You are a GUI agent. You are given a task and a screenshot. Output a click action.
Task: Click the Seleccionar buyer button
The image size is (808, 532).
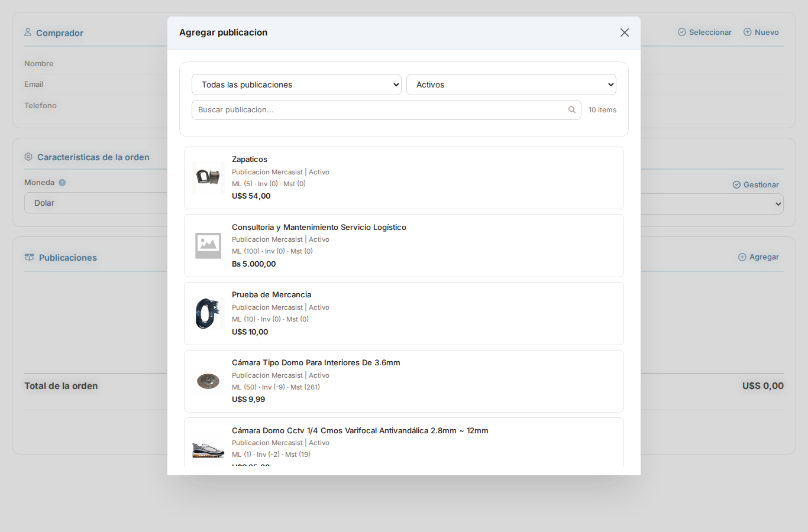point(704,33)
